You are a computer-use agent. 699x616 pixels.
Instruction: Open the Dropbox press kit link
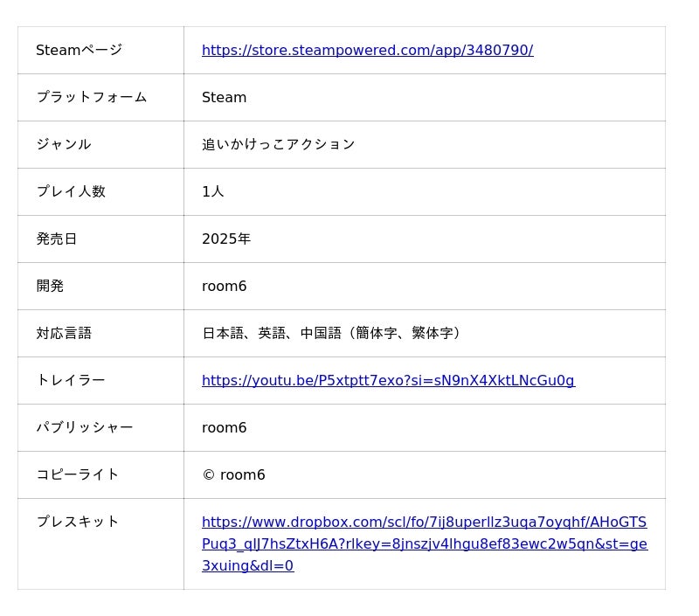(x=424, y=543)
